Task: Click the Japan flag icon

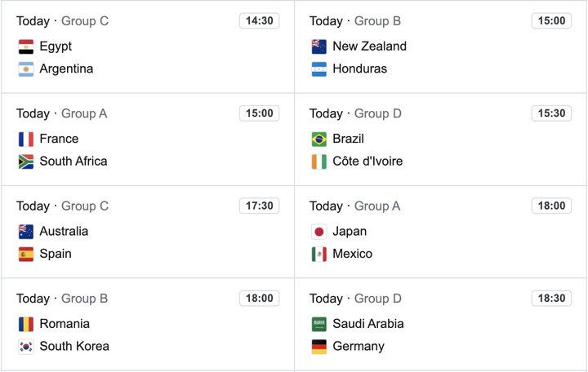Action: (319, 232)
